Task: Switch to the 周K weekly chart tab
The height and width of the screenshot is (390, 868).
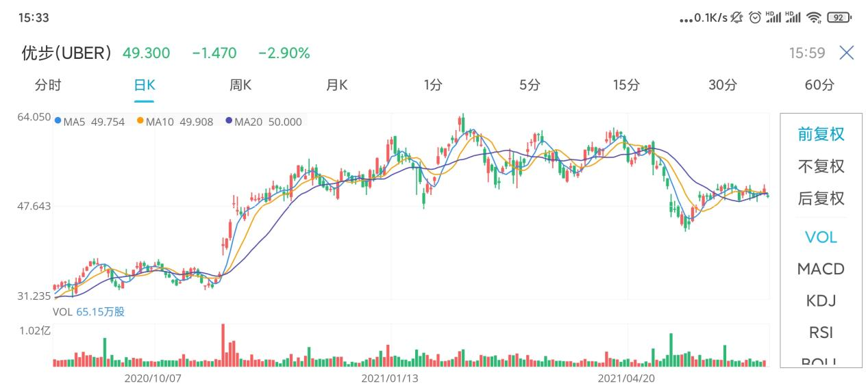Action: pyautogui.click(x=240, y=85)
